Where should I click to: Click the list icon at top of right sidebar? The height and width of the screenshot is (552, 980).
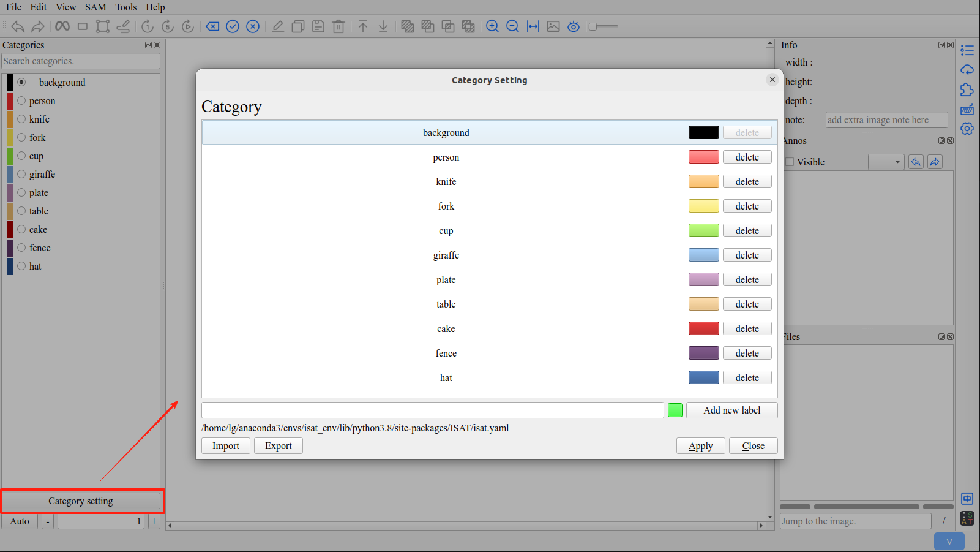[x=967, y=50]
